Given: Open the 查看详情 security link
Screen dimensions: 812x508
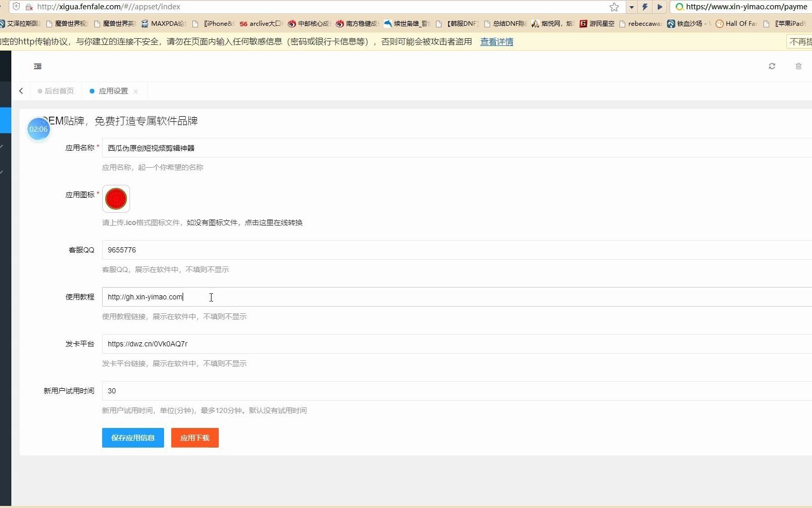Looking at the screenshot, I should click(497, 42).
